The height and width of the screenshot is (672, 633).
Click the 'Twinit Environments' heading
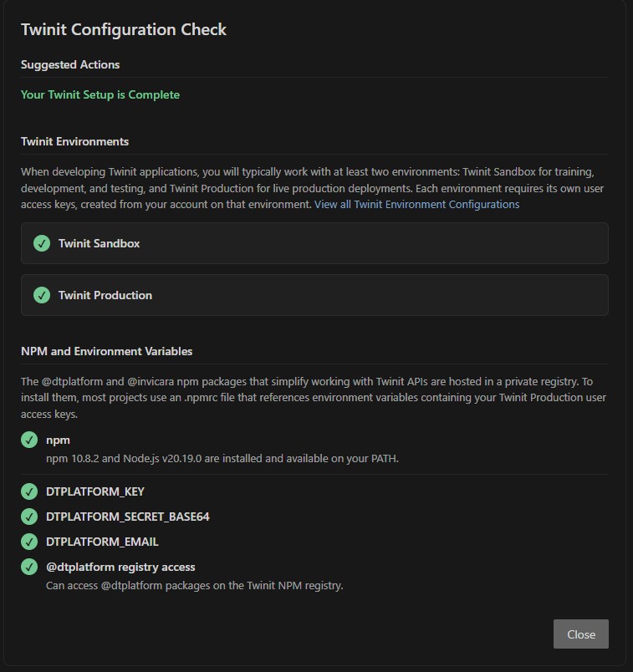(x=74, y=141)
